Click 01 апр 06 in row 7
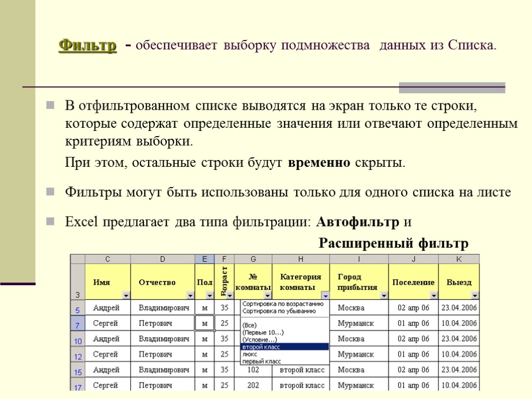532x399 pixels. click(413, 323)
